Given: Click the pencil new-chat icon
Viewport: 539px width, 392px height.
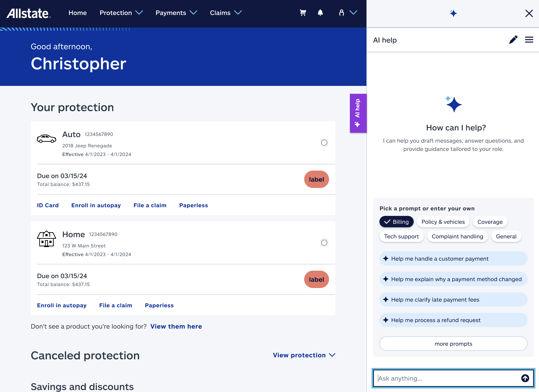Looking at the screenshot, I should pos(513,40).
